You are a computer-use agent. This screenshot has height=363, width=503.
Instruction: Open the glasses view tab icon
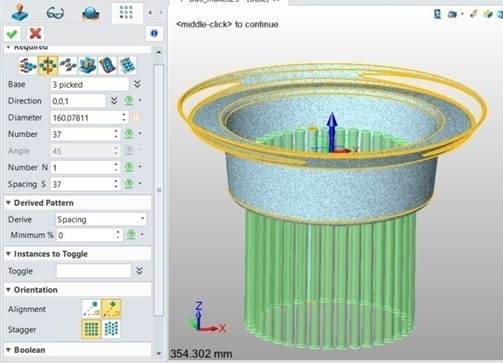55,13
